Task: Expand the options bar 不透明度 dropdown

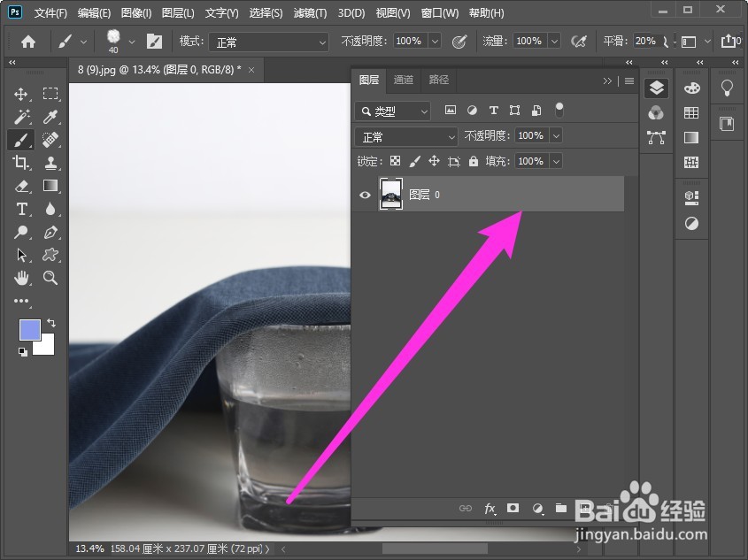Action: [435, 42]
